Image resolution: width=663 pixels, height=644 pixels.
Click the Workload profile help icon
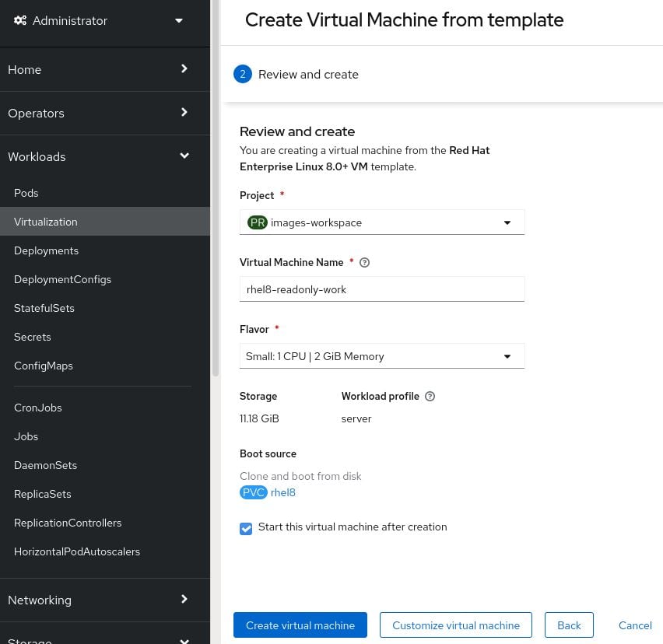[430, 397]
